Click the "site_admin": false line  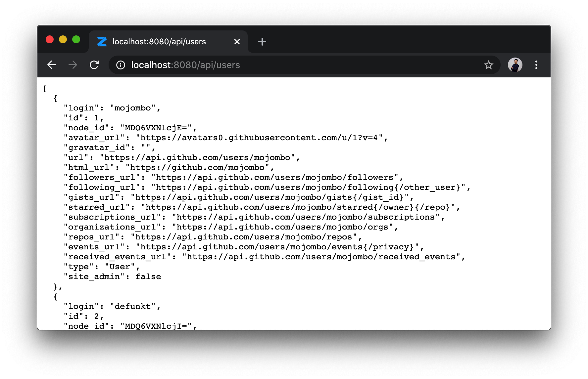click(112, 277)
